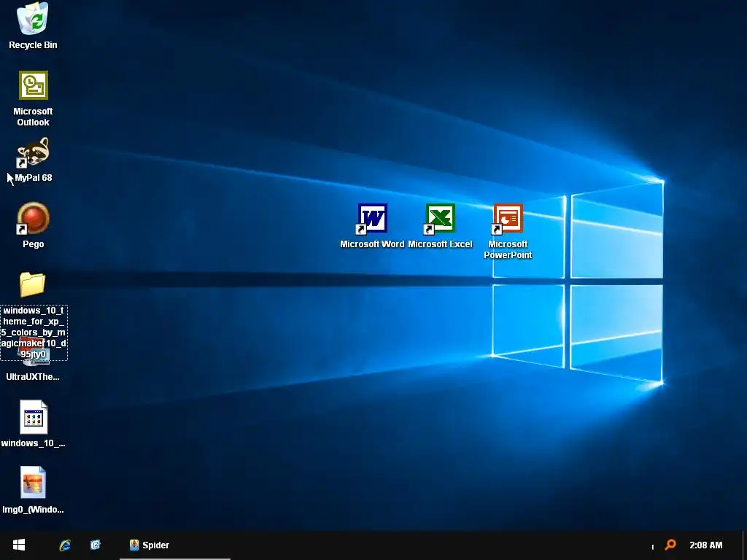Open the Microsoft PowerPoint shortcut
The height and width of the screenshot is (560, 747).
point(508,219)
